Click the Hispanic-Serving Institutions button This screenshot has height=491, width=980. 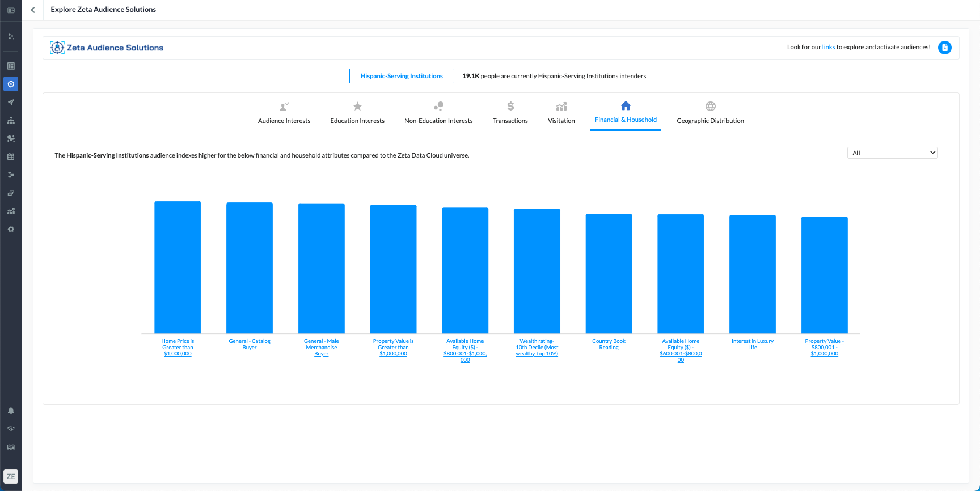click(x=402, y=76)
